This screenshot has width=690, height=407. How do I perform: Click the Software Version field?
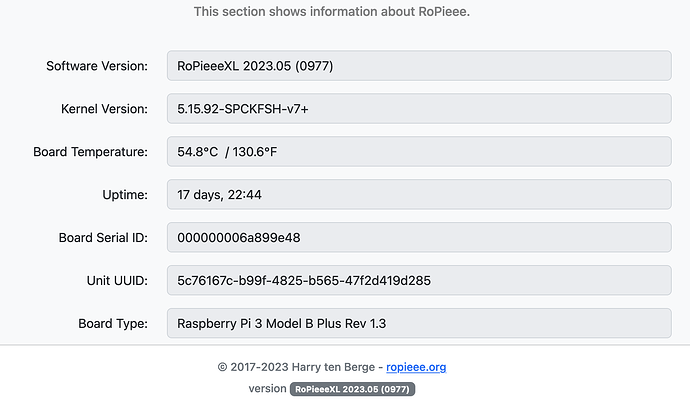point(418,66)
